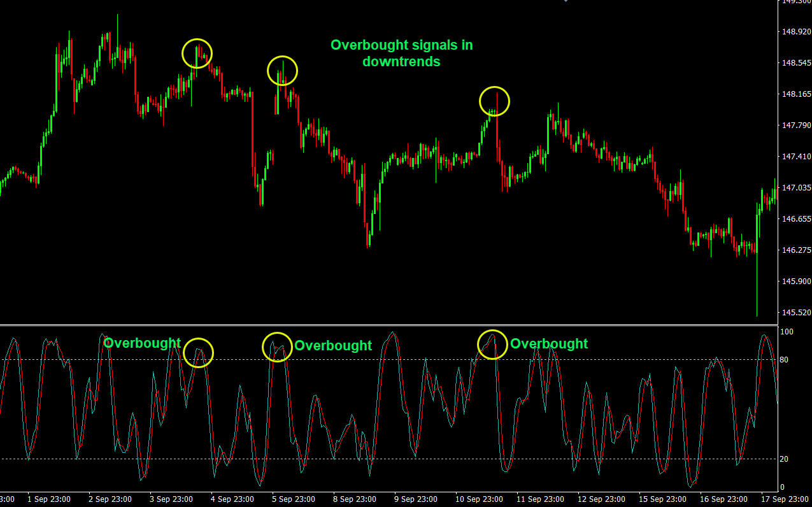Click the '1 Sep 23:00' time axis label
This screenshot has width=812, height=507.
pyautogui.click(x=48, y=499)
